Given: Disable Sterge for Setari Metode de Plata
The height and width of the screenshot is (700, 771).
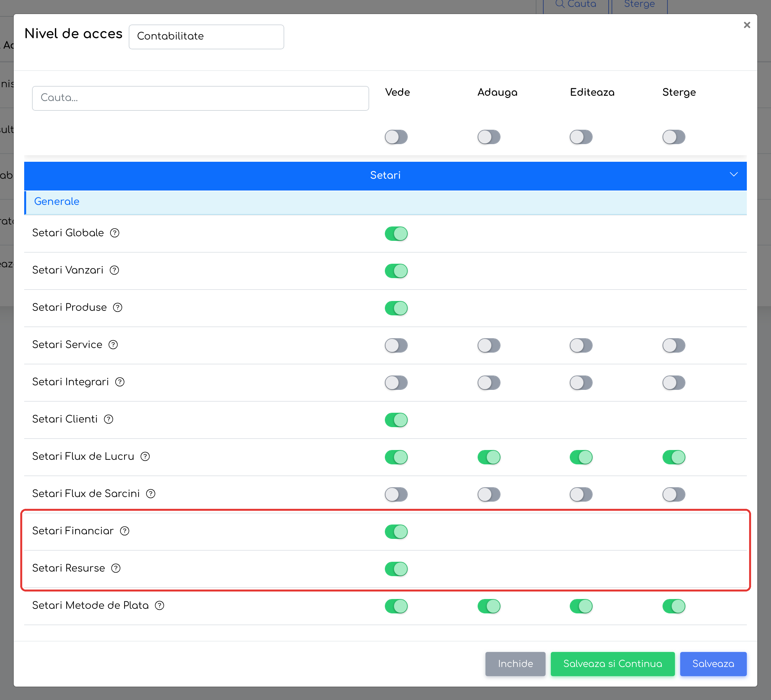Looking at the screenshot, I should click(x=674, y=606).
